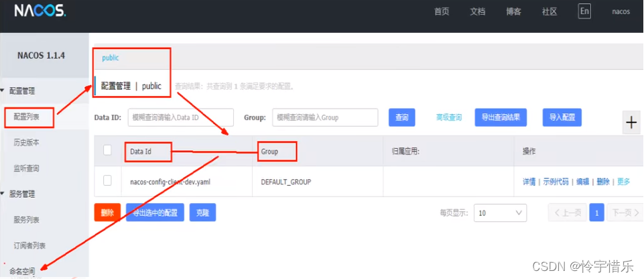Screen dimensions: 644x279
Task: Go to next page 下一页
Action: click(625, 213)
